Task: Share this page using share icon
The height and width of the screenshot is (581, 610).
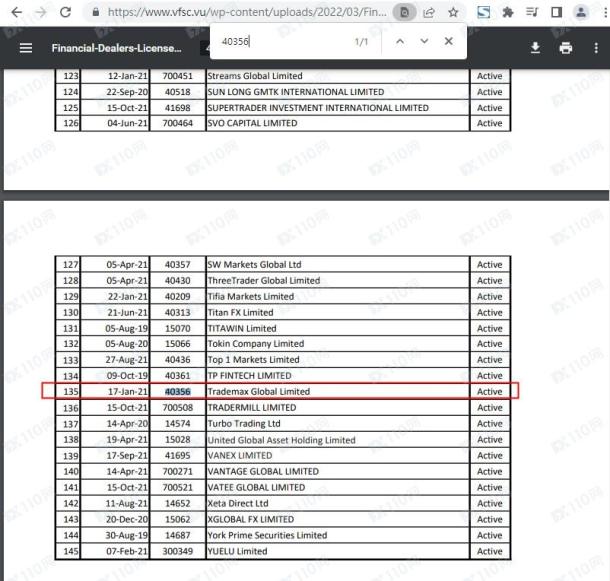Action: coord(429,13)
